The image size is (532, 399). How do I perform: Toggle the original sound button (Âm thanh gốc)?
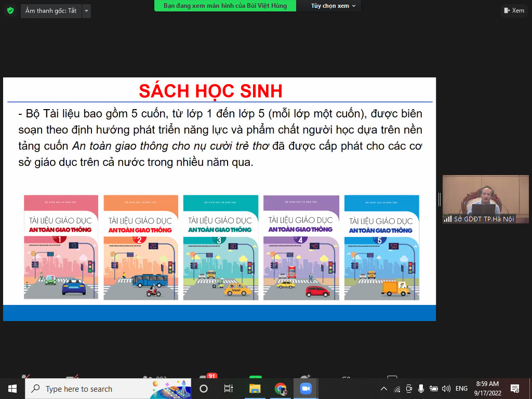point(51,10)
